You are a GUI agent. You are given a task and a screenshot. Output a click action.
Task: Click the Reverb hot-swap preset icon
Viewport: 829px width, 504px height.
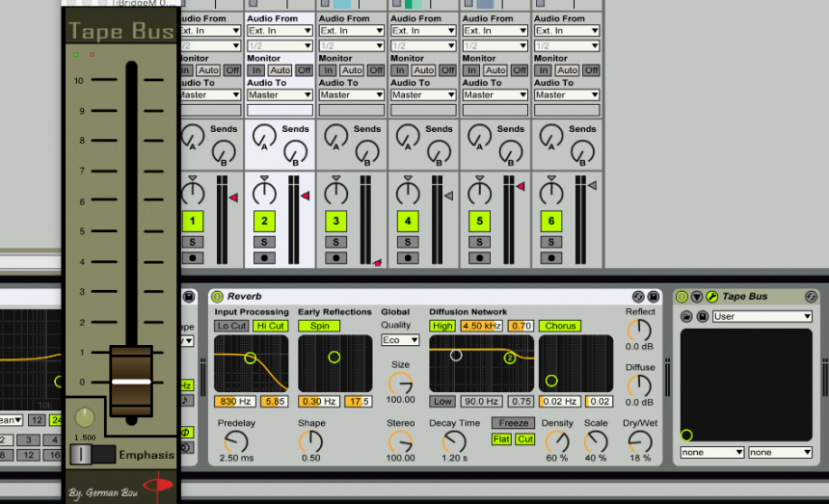637,297
